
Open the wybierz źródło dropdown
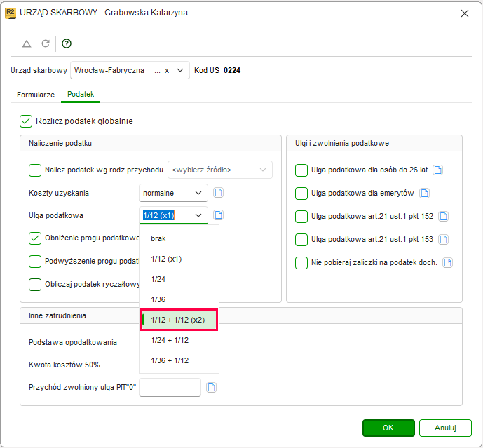pos(220,170)
